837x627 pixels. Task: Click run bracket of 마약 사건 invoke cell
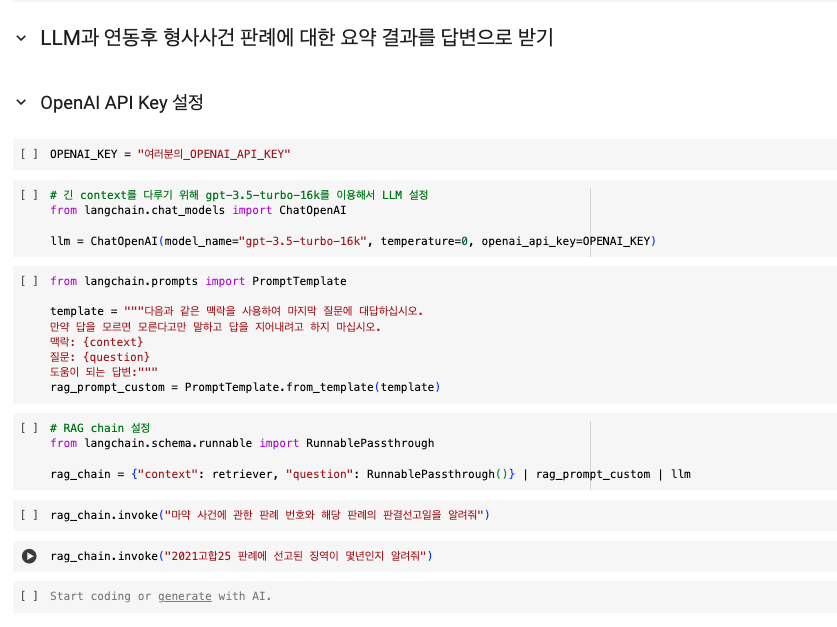tap(29, 514)
